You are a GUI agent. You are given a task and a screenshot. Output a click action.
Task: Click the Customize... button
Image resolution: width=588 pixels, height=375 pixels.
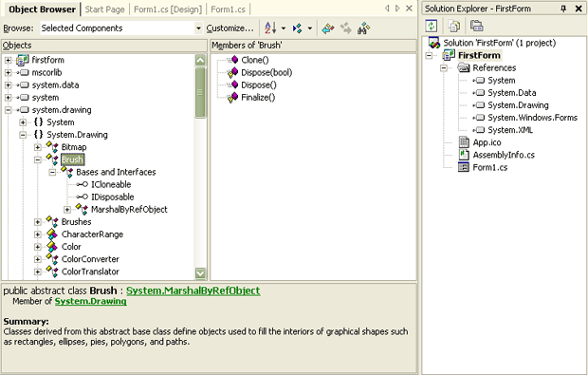click(x=230, y=28)
